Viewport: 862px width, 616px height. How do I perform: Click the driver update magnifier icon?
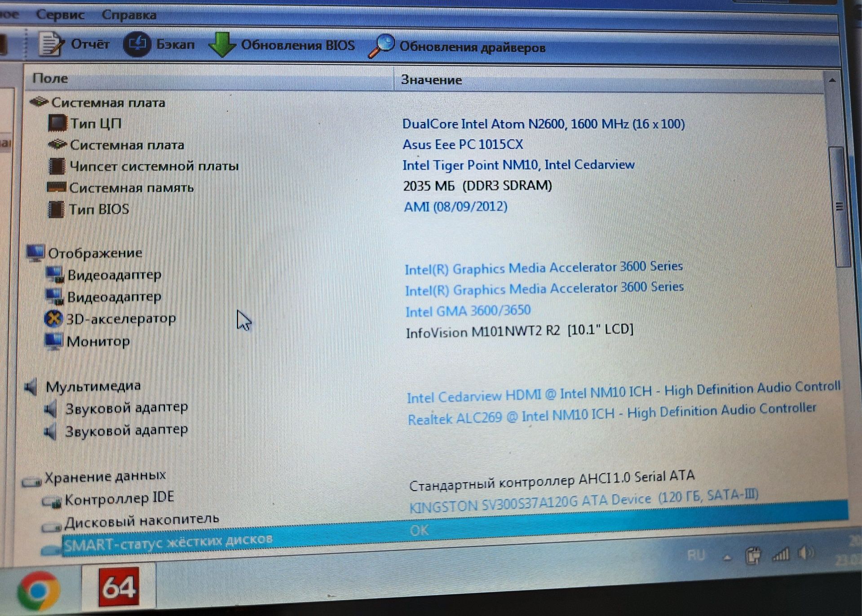381,46
